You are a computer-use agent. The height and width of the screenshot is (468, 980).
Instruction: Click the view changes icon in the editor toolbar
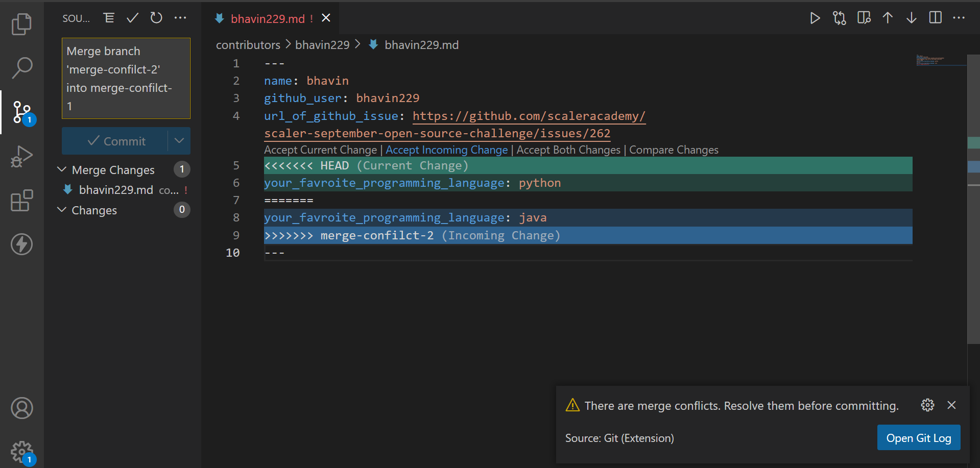click(x=839, y=18)
